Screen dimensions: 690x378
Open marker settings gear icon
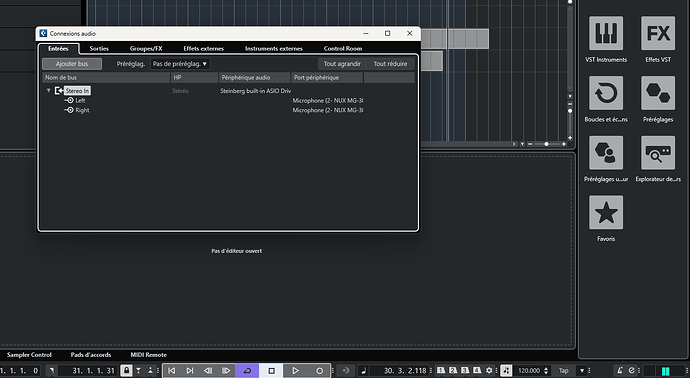point(489,371)
